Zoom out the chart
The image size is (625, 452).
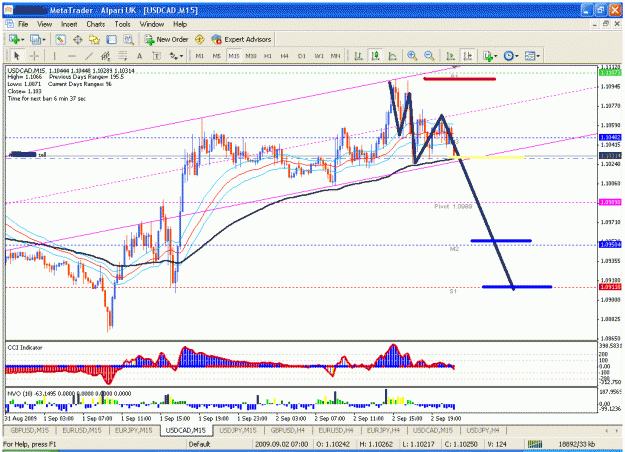(429, 56)
